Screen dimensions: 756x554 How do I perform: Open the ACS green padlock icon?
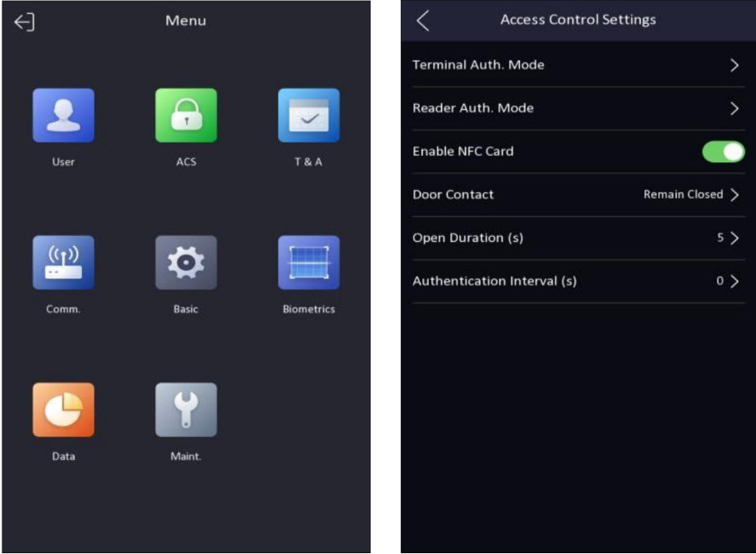click(186, 115)
